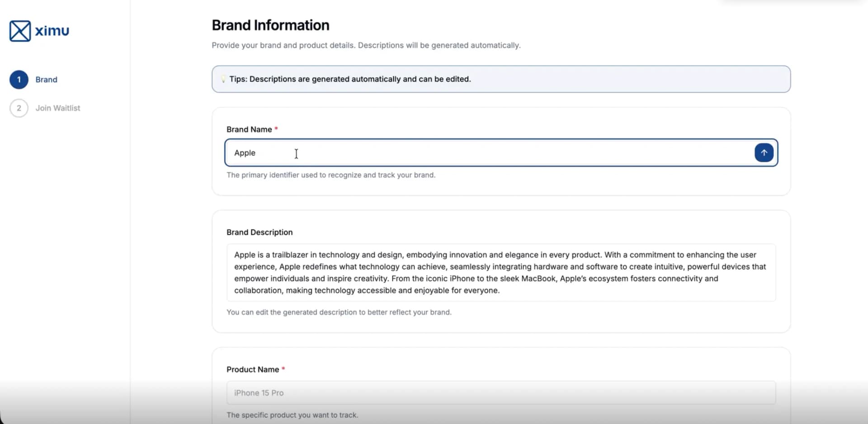Open the Brand step in sidebar

point(46,80)
